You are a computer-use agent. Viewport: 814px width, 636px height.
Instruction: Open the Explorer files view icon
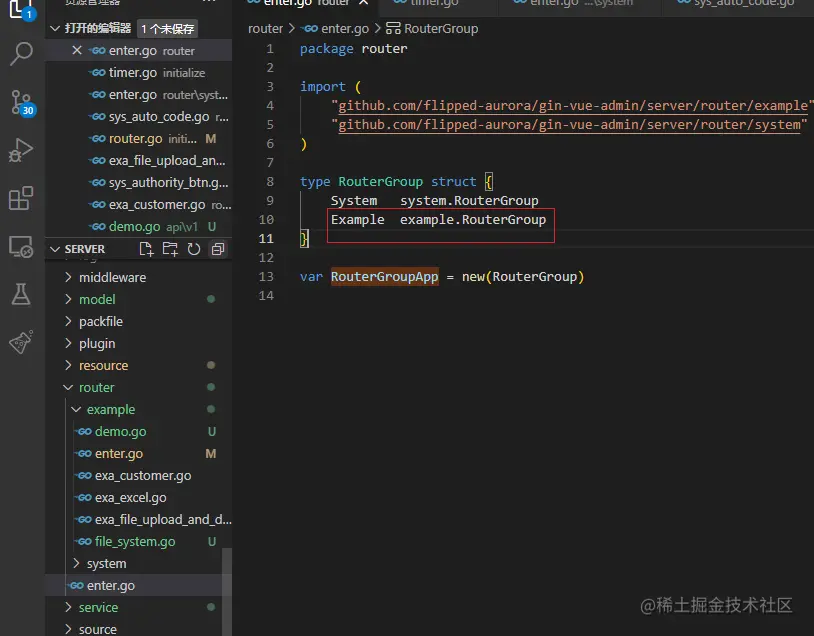coord(21,9)
